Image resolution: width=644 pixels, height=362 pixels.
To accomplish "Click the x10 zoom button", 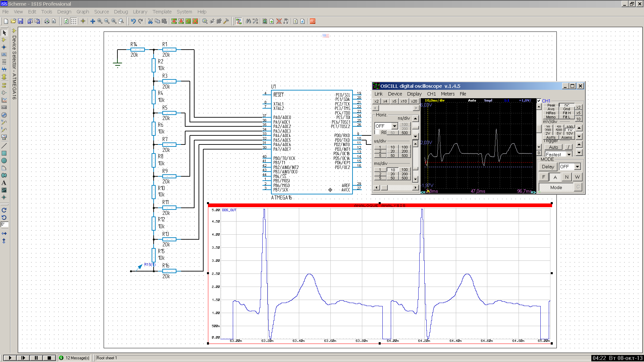I will pos(404,101).
